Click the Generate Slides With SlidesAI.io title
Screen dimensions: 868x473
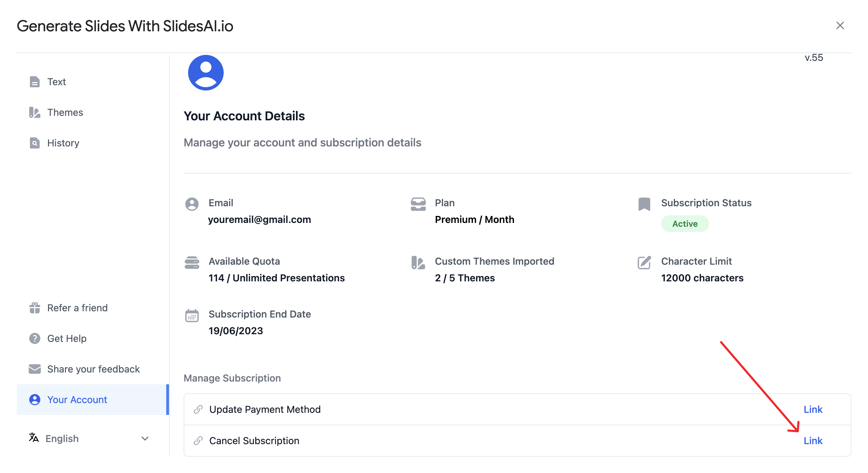click(x=125, y=26)
